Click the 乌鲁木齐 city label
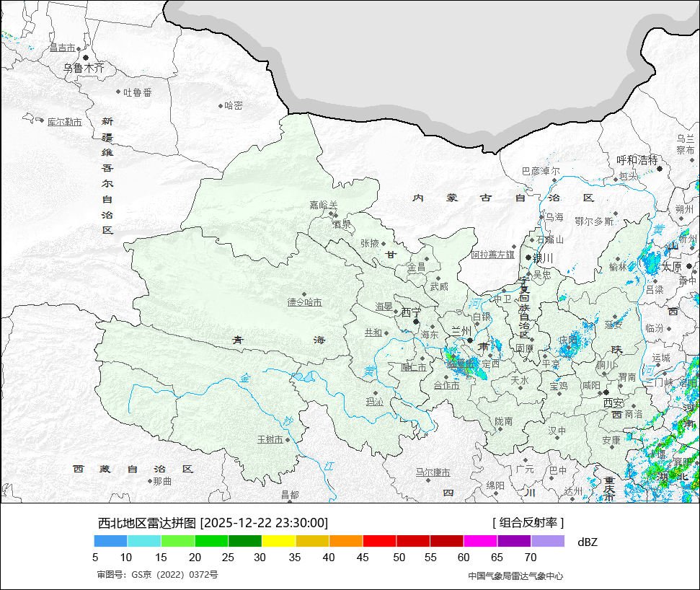 point(84,69)
